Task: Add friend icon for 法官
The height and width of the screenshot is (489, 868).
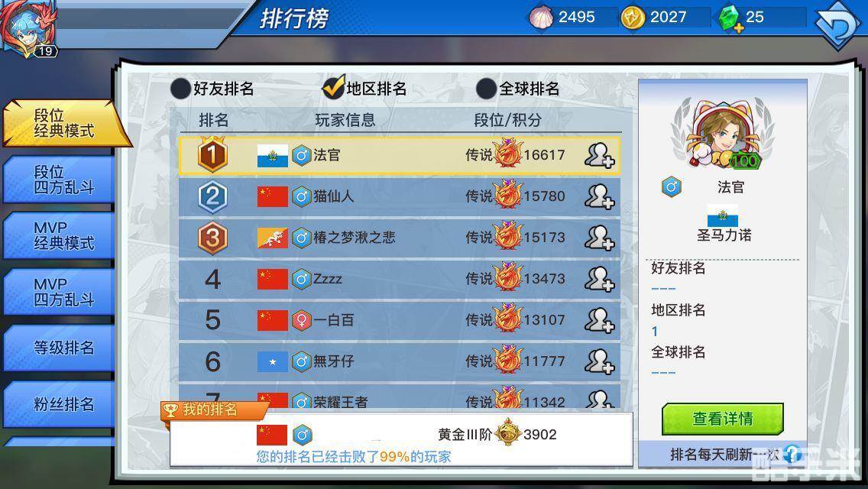Action: [600, 155]
